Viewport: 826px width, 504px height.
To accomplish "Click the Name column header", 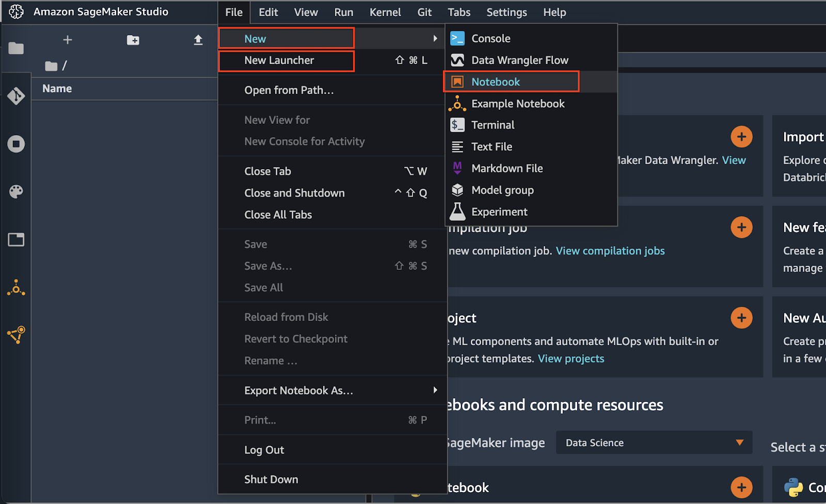I will pyautogui.click(x=57, y=89).
